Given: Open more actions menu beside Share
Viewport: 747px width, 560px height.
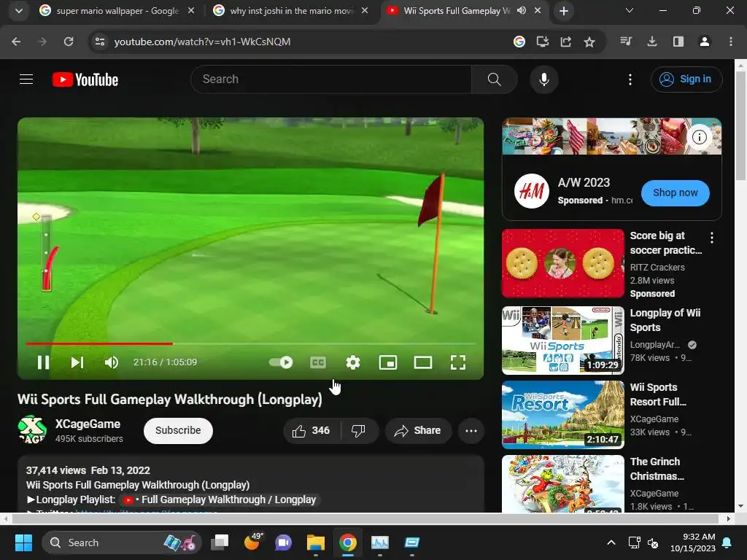Looking at the screenshot, I should click(471, 431).
